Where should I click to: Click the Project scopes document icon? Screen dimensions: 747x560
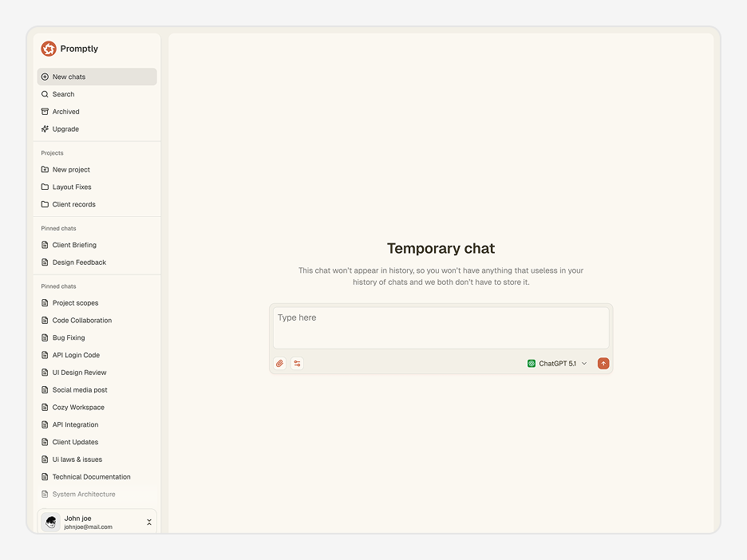(x=45, y=303)
